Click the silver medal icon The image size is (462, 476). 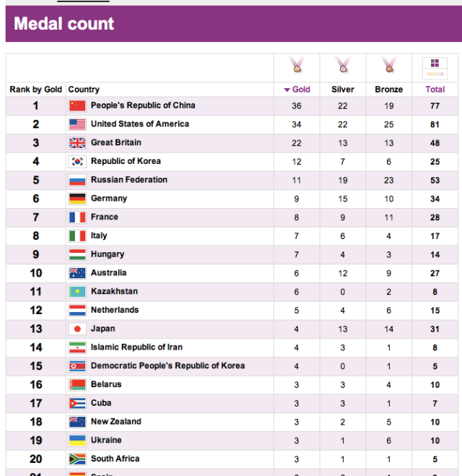[343, 66]
